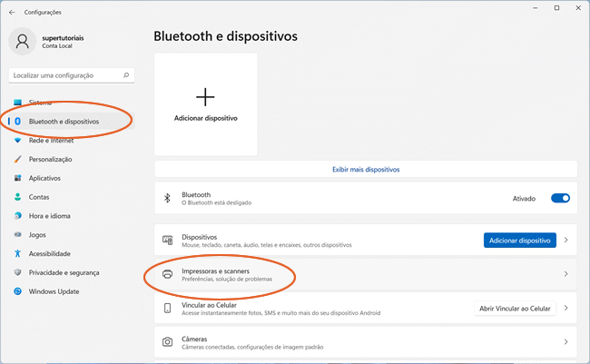Click the camera icon for Câmeras
590x364 pixels.
click(167, 342)
